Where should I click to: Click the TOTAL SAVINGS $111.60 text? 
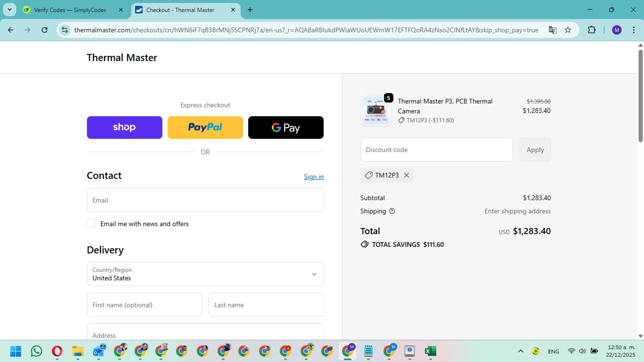point(408,244)
